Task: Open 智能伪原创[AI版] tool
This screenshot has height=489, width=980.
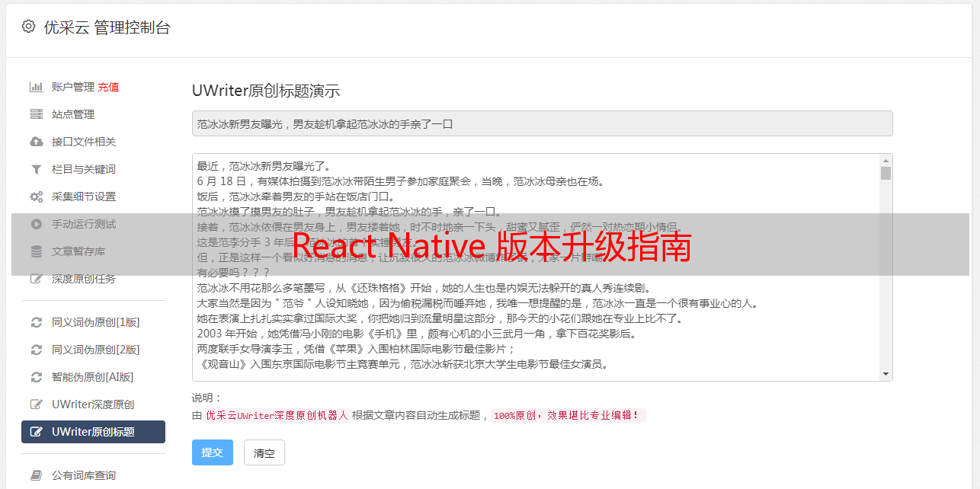Action: [93, 377]
